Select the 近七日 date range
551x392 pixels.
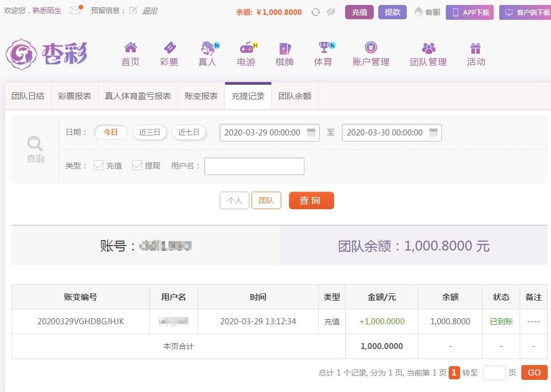pos(189,132)
